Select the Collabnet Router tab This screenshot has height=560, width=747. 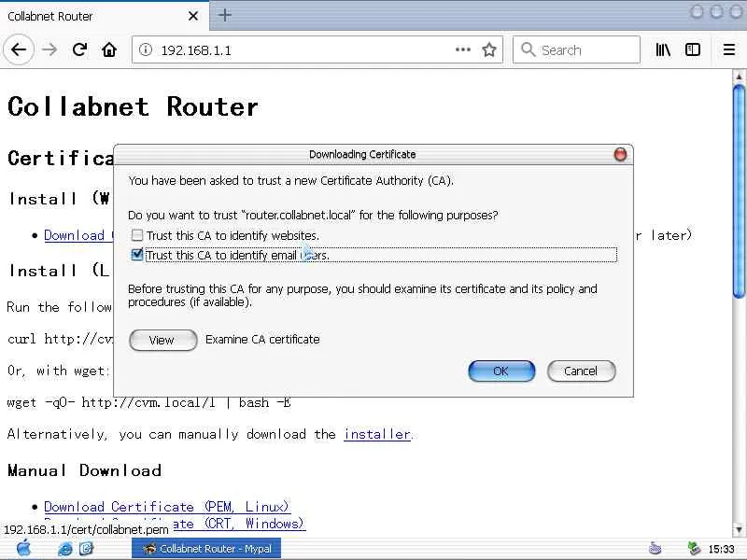pos(104,16)
